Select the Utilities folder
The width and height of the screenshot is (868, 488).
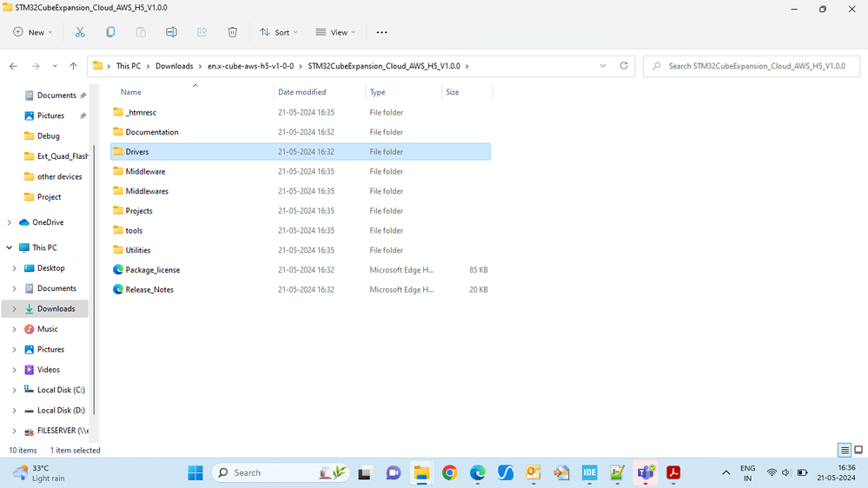tap(138, 250)
